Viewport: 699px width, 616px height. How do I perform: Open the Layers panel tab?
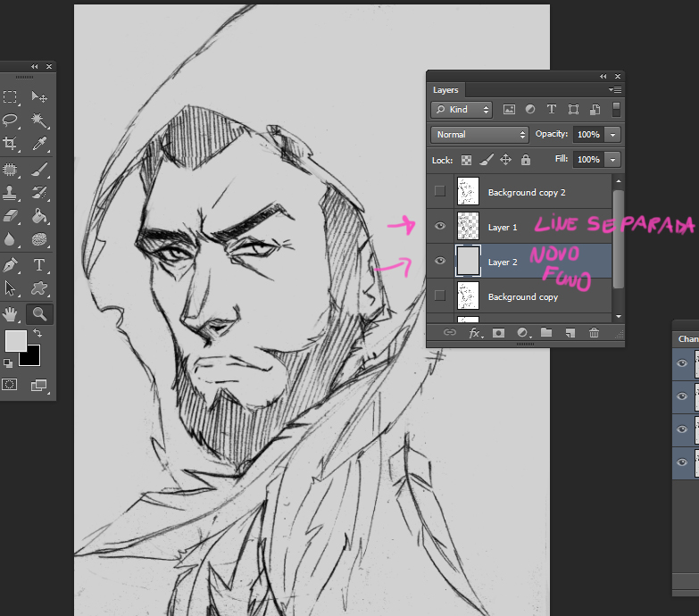point(445,90)
